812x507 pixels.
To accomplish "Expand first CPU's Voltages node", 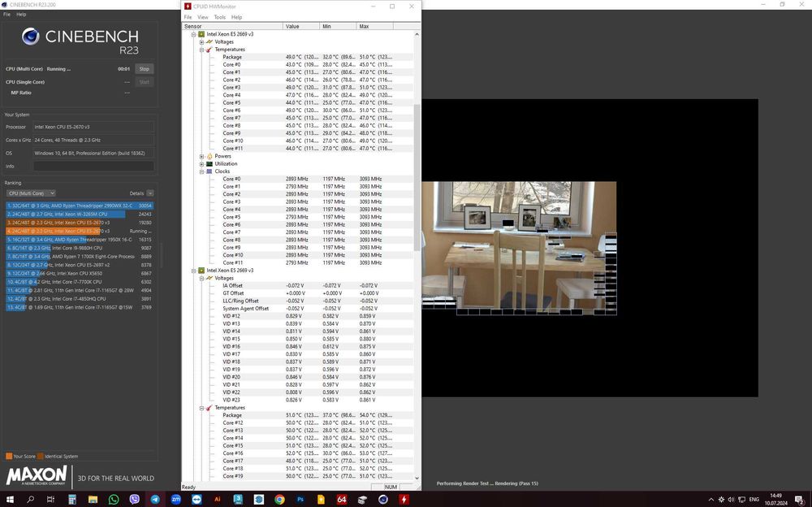I will tap(201, 42).
